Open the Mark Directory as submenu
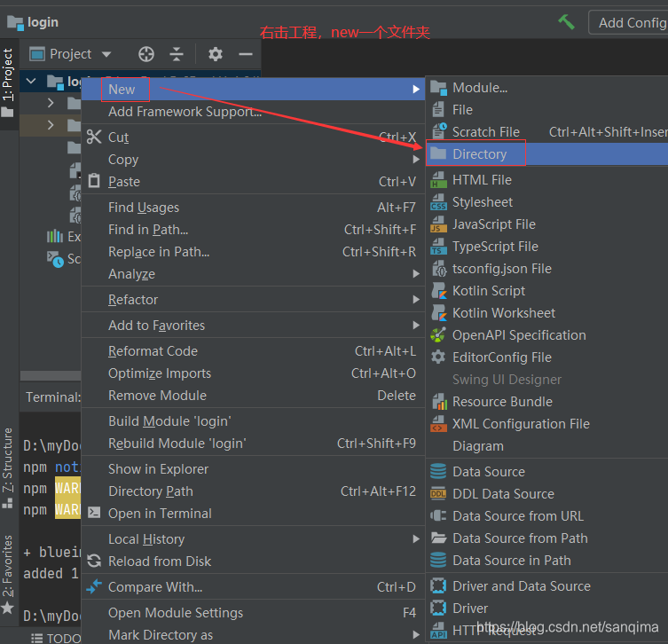This screenshot has width=668, height=644. point(253,634)
